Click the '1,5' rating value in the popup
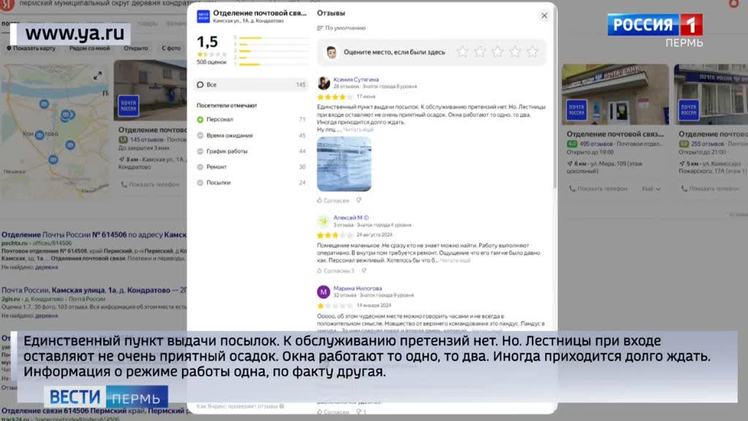The height and width of the screenshot is (421, 748). tap(207, 42)
